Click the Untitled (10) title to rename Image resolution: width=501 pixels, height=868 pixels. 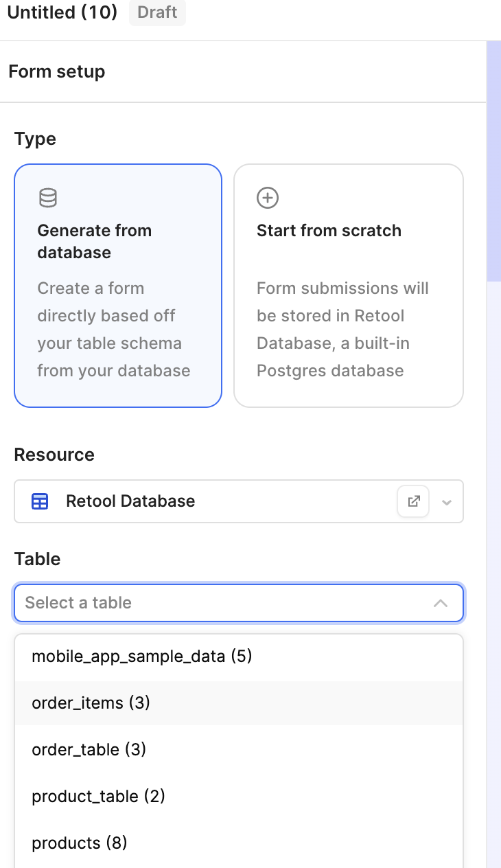click(x=62, y=12)
